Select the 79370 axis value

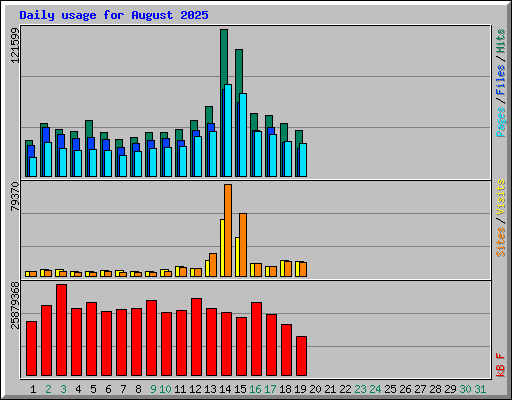15,196
